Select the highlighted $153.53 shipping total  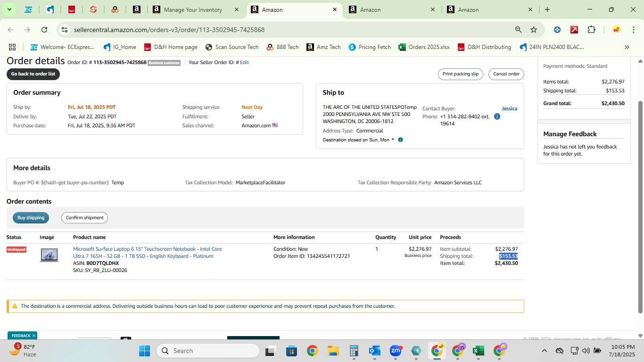pos(508,256)
